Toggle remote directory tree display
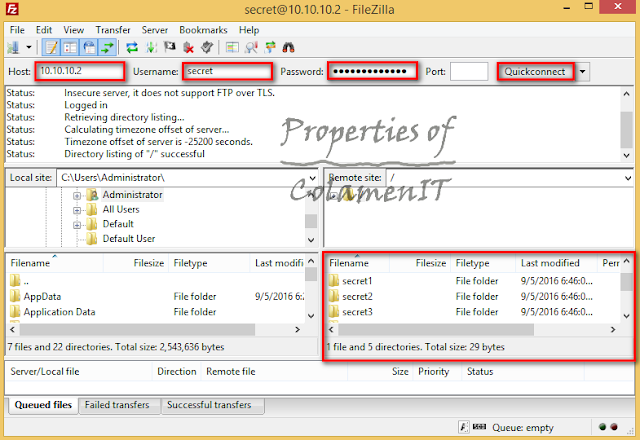640x440 pixels. (89, 48)
